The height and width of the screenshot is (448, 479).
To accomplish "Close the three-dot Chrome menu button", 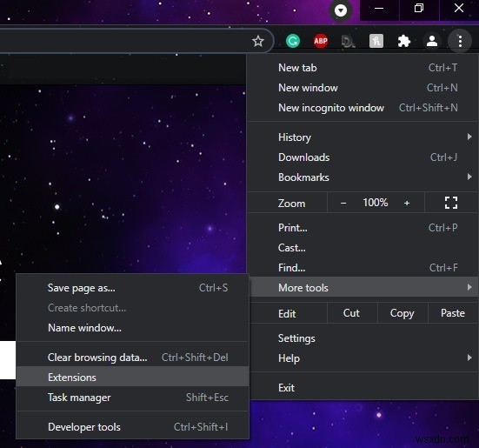I will pyautogui.click(x=460, y=41).
